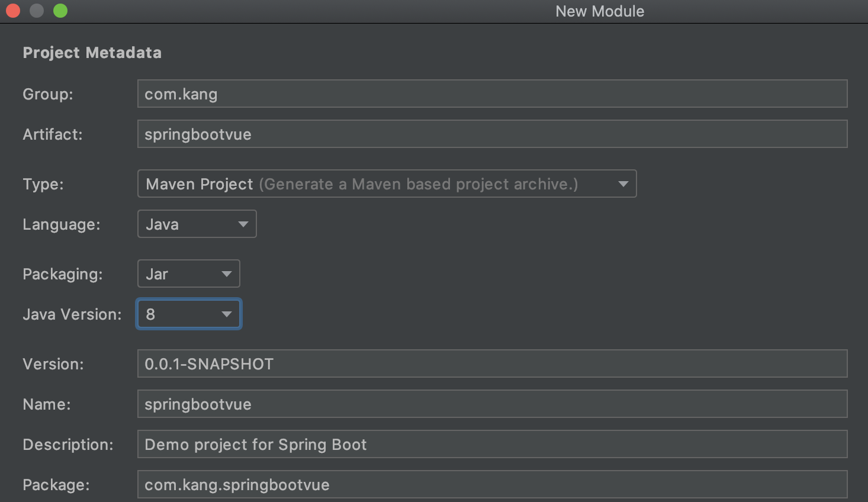
Task: Click the Package field with com.kang.springbootvue
Action: 491,485
